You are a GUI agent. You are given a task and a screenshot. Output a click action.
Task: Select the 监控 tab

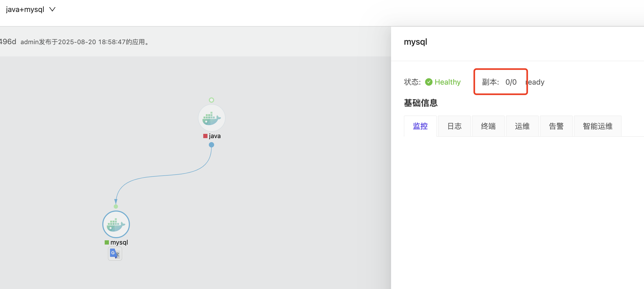pos(420,126)
